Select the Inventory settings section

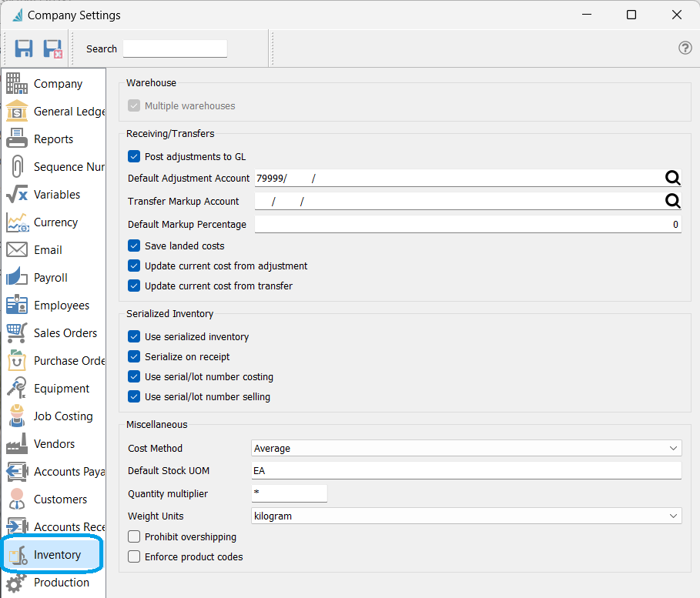point(54,555)
